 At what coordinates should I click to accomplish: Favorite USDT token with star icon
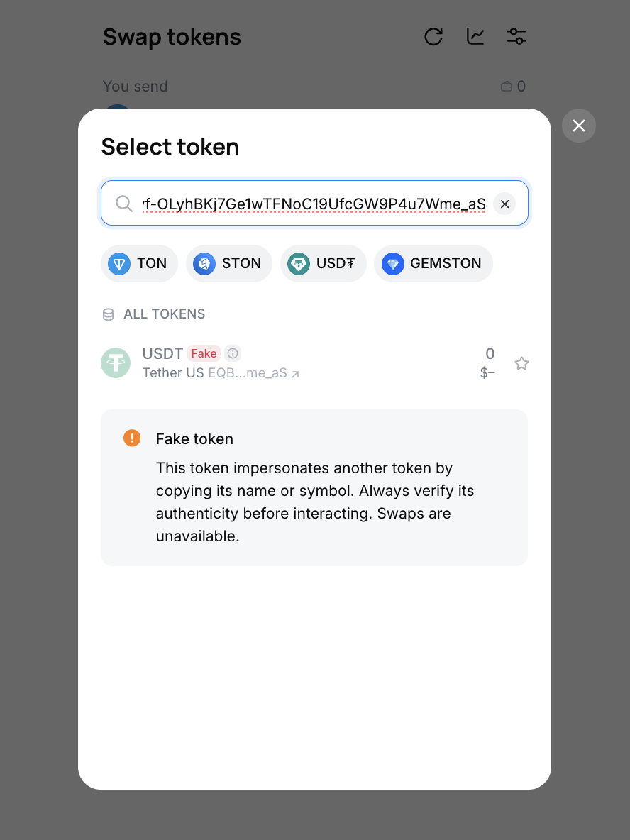(521, 363)
